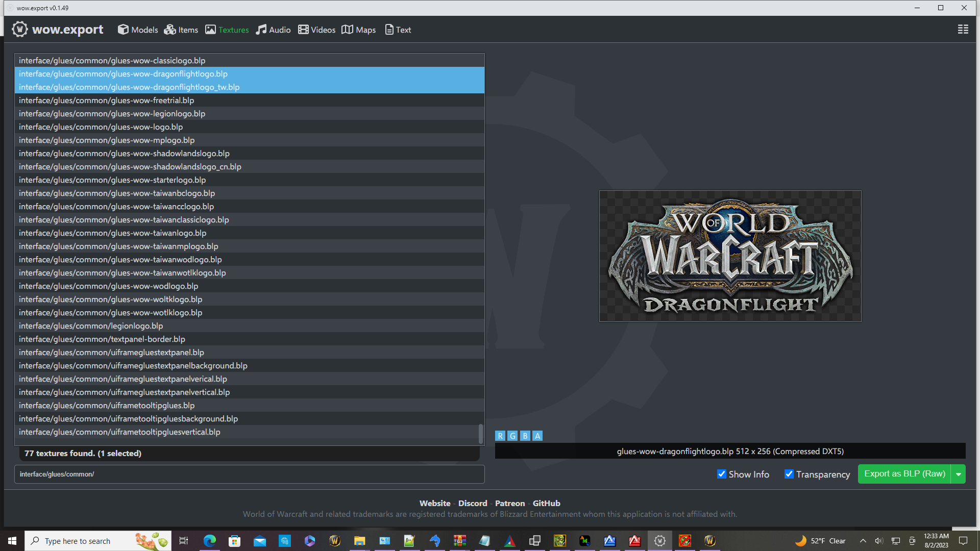Viewport: 980px width, 551px height.
Task: Toggle the alpha (A) channel
Action: pyautogui.click(x=537, y=436)
